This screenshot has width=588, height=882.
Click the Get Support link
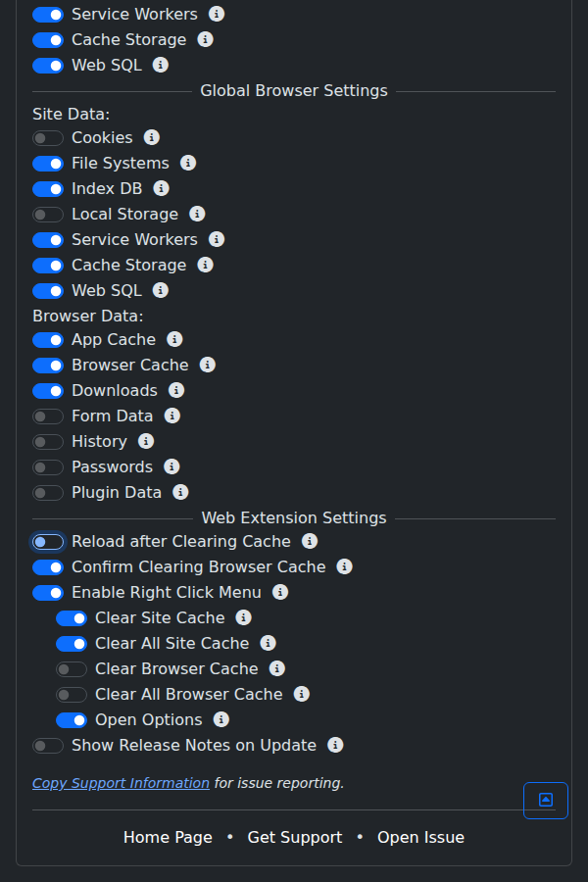coord(294,837)
